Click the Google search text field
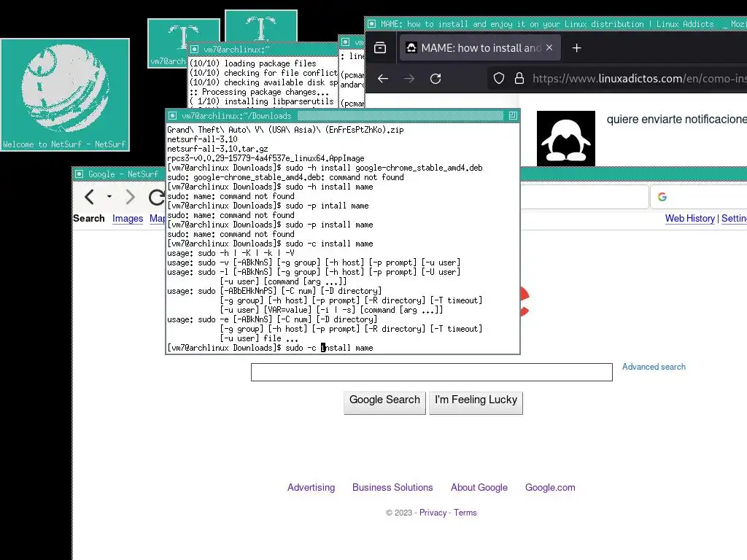The image size is (747, 560). (x=432, y=372)
